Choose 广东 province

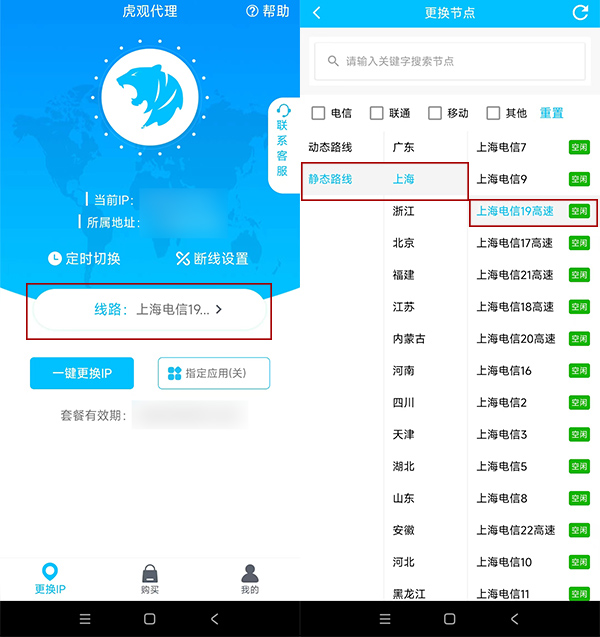403,147
